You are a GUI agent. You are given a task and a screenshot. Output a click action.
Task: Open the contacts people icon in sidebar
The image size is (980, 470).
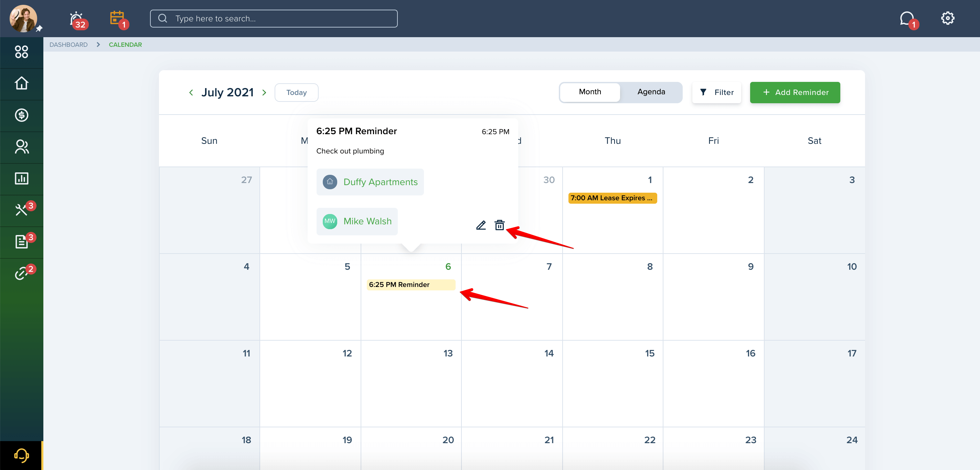click(x=22, y=147)
